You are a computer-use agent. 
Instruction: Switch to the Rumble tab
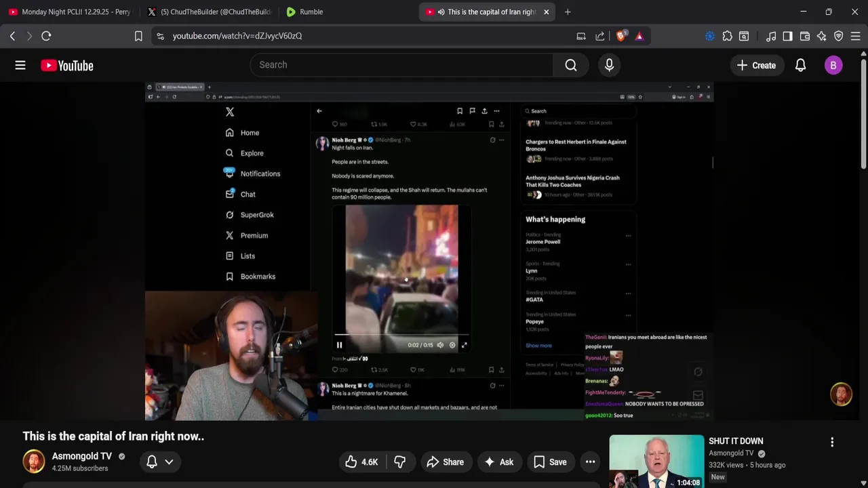click(347, 12)
